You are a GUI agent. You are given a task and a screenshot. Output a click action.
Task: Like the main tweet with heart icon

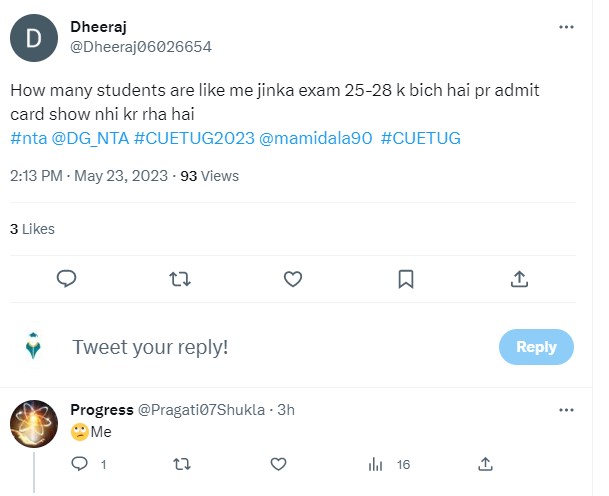point(293,278)
